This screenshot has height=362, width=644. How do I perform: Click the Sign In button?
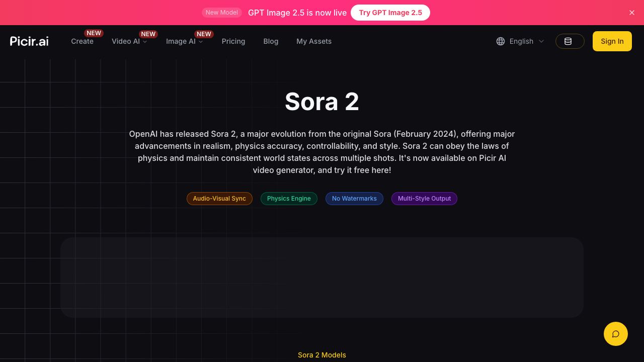coord(612,41)
